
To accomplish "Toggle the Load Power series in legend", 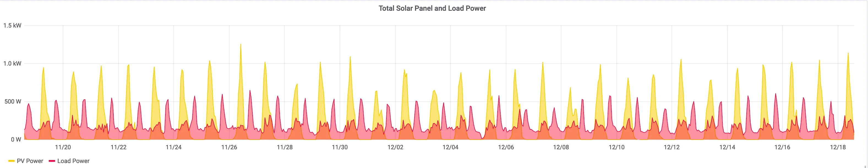I will 73,161.
